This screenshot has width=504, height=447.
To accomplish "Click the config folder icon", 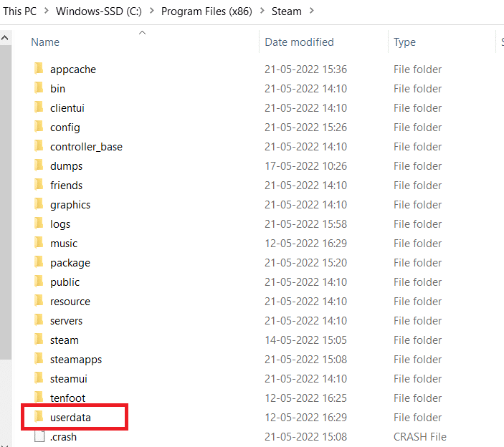I will (x=39, y=127).
